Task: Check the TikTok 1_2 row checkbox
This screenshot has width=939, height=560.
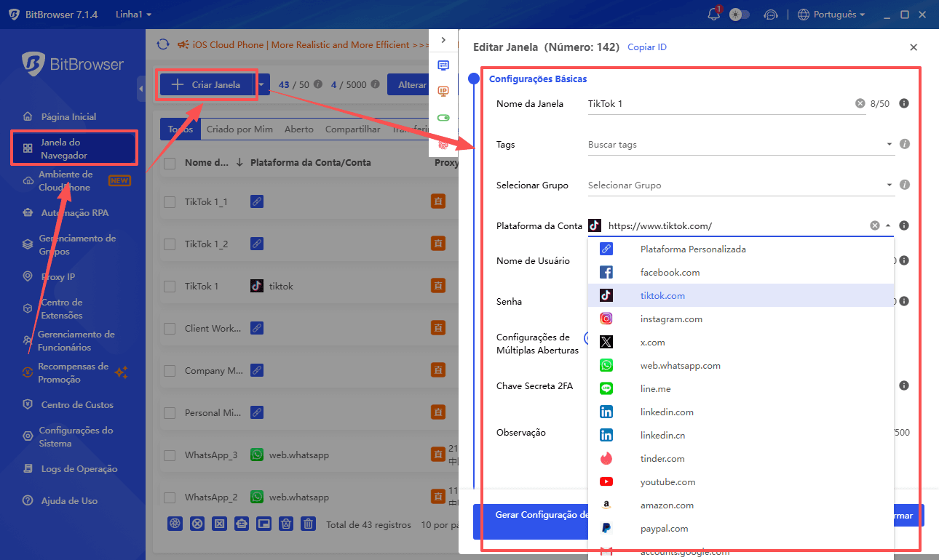Action: 170,244
